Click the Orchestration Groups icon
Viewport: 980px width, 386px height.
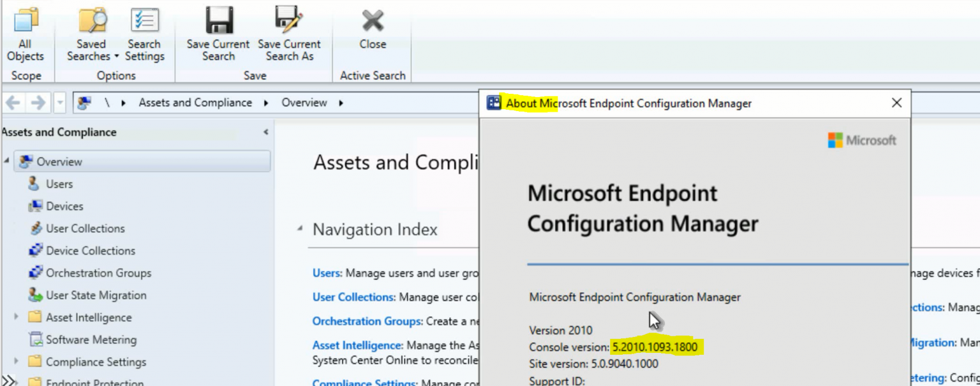(x=35, y=273)
